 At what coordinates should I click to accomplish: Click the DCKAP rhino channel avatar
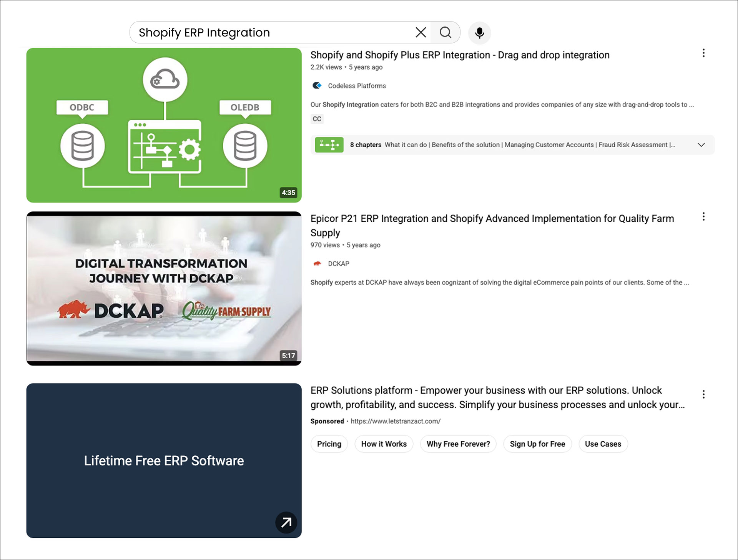tap(317, 263)
